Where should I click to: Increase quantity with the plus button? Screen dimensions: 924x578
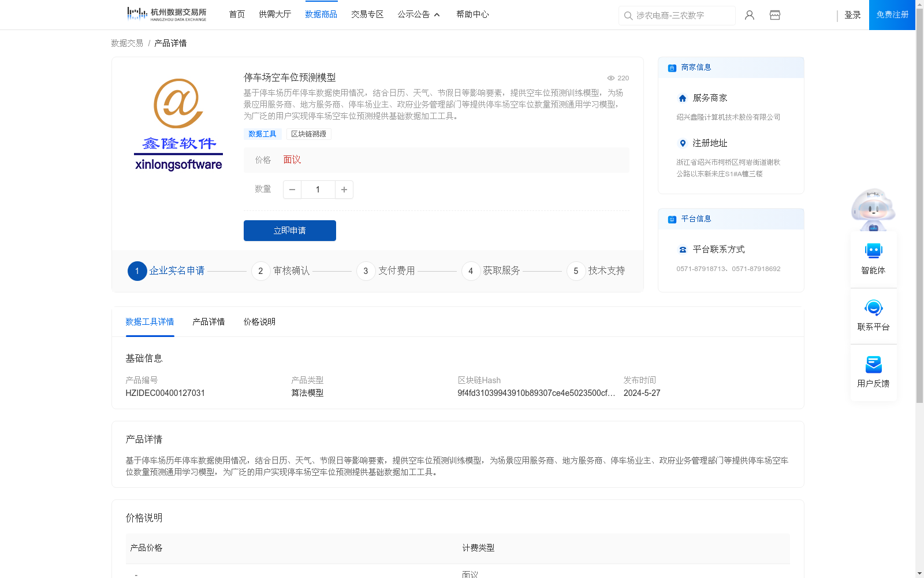[x=344, y=190]
